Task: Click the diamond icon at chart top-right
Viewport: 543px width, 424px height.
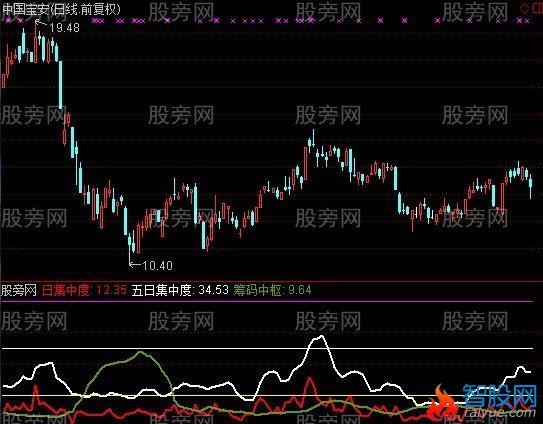Action: tap(524, 9)
